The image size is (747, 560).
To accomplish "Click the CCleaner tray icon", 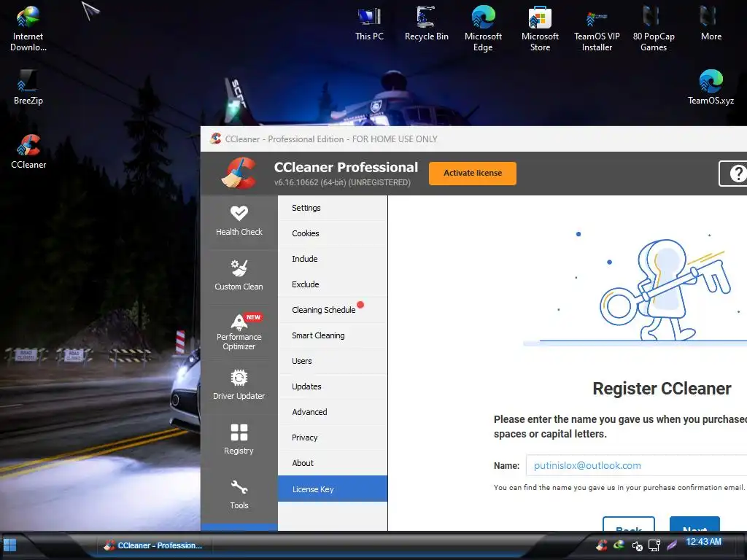I will pos(602,545).
